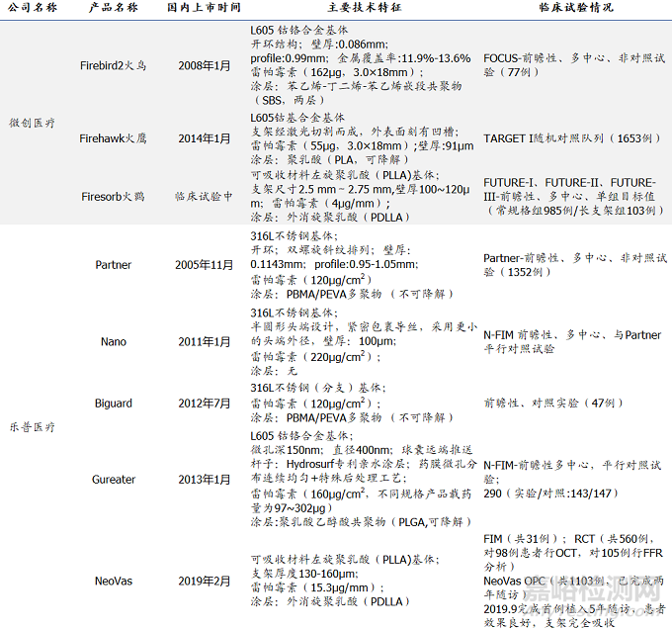Click product name Firesorb火鹮

click(x=113, y=197)
